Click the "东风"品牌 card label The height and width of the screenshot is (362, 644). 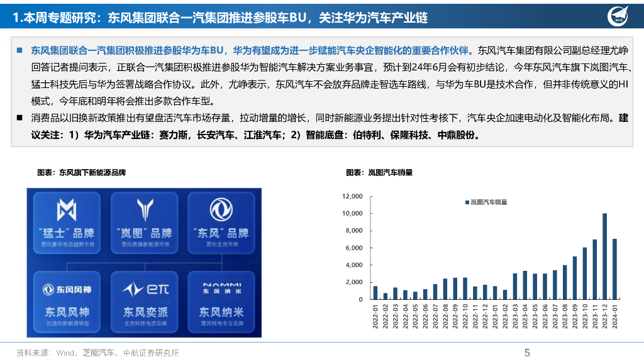coord(221,233)
